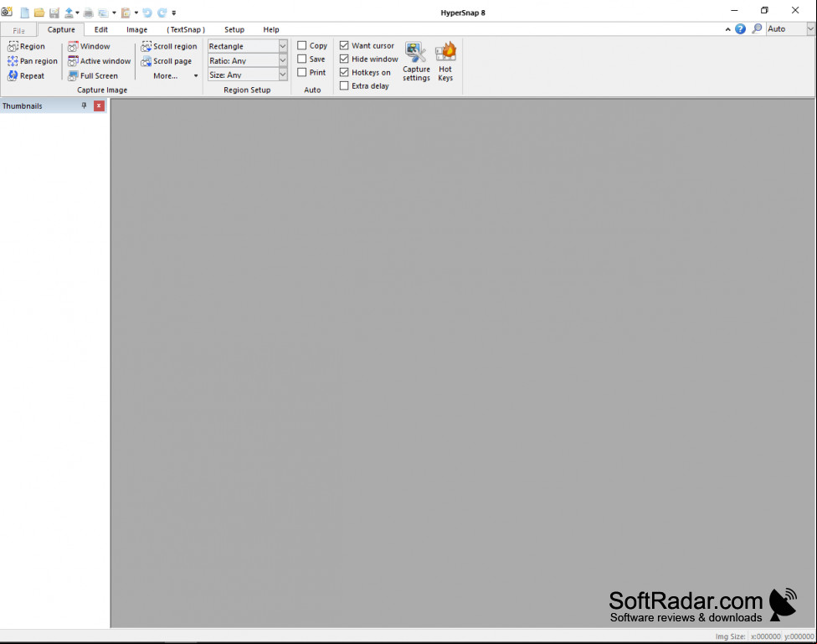Capture a Window
This screenshot has width=817, height=644.
click(x=89, y=46)
